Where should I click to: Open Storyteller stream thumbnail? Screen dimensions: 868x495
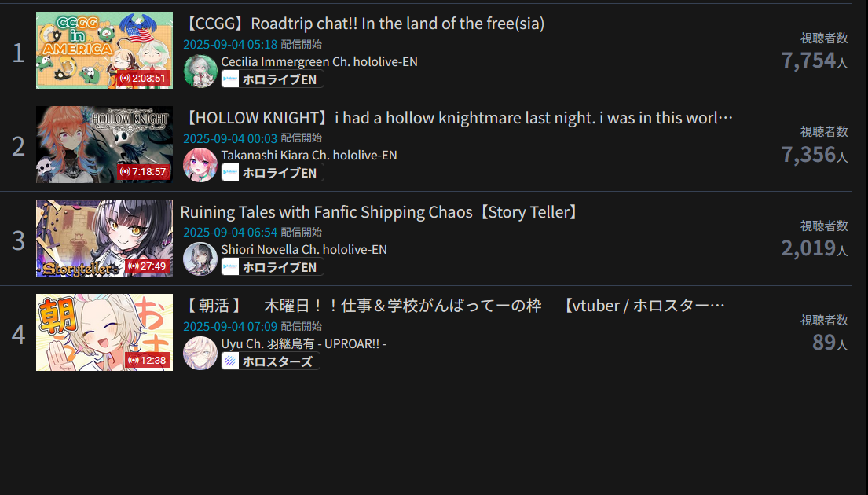[104, 238]
